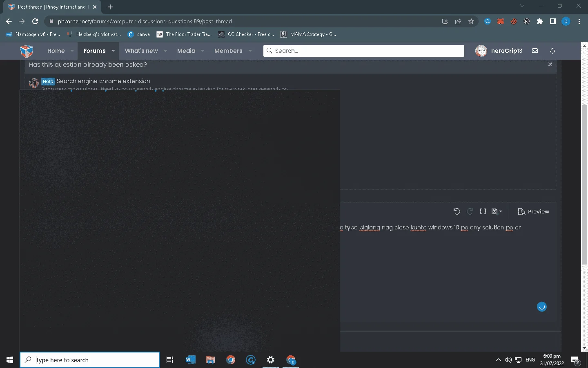Open the Members nav item
588x368 pixels.
(228, 51)
